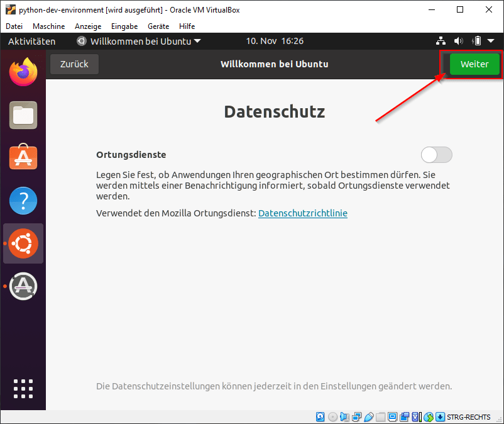This screenshot has height=424, width=504.
Task: Click the speaker icon in the top bar
Action: [x=457, y=40]
